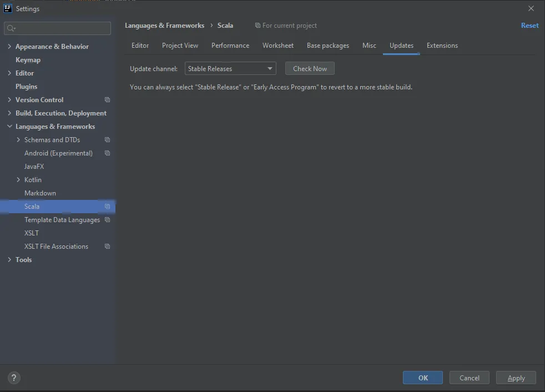Expand the Editor settings node
Screen dimensions: 545x392
pos(9,73)
